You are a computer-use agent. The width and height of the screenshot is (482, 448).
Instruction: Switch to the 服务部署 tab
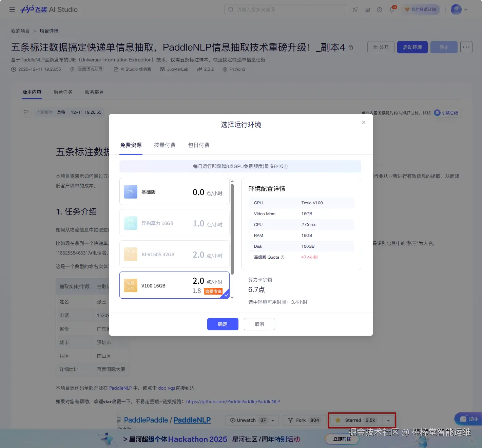[94, 92]
